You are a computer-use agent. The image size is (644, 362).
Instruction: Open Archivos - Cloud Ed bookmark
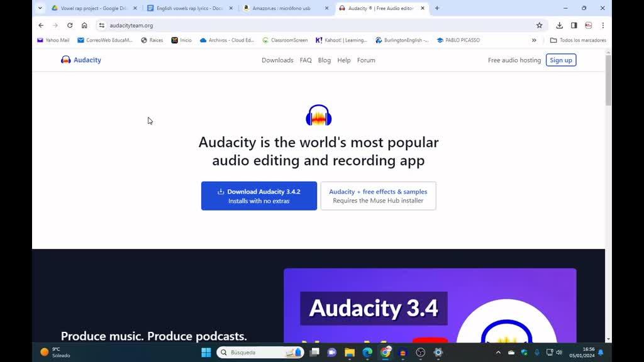[227, 40]
